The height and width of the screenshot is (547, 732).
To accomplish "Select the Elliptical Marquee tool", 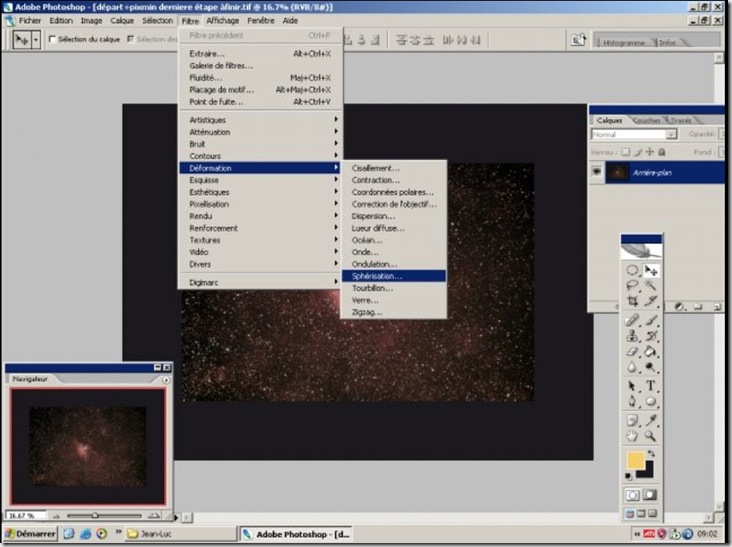I will pyautogui.click(x=633, y=270).
